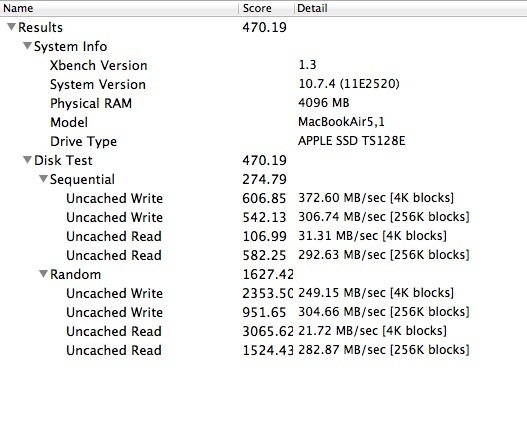Image resolution: width=527 pixels, height=434 pixels.
Task: Click the MacBookAir5,1 detail value
Action: [x=341, y=122]
